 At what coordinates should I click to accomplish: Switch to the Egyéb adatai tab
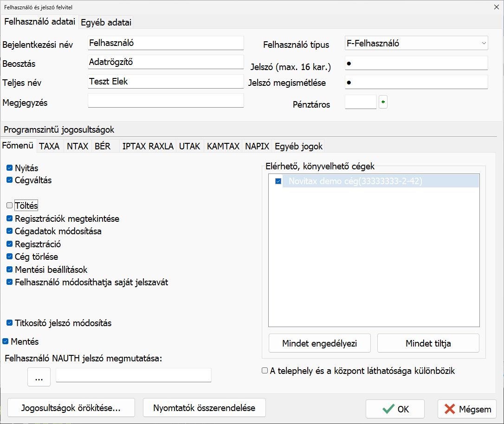pos(106,22)
